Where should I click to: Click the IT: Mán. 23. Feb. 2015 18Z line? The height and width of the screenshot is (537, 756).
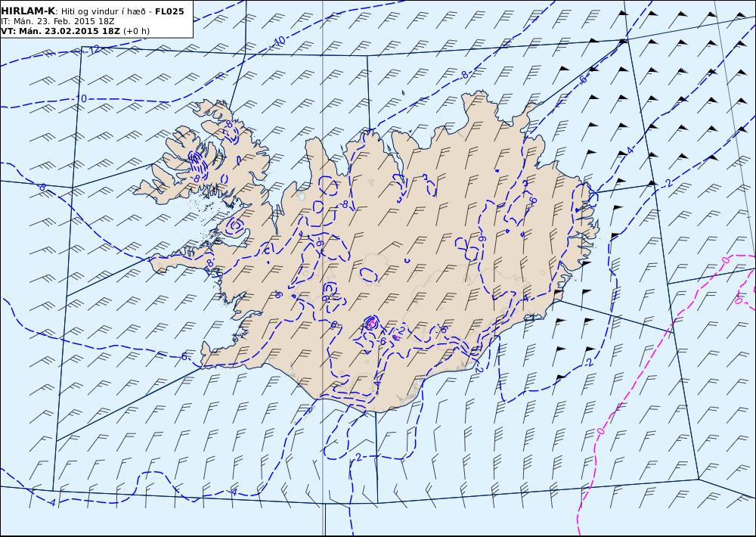point(57,21)
